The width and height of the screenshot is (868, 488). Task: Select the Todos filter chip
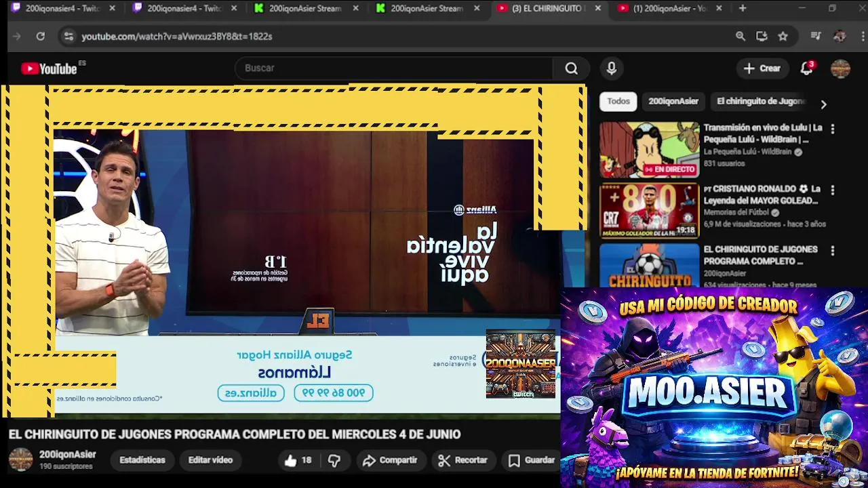pyautogui.click(x=618, y=101)
